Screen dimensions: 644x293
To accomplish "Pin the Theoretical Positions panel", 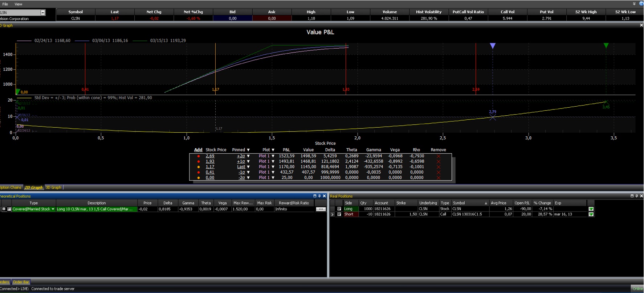I will [319, 196].
